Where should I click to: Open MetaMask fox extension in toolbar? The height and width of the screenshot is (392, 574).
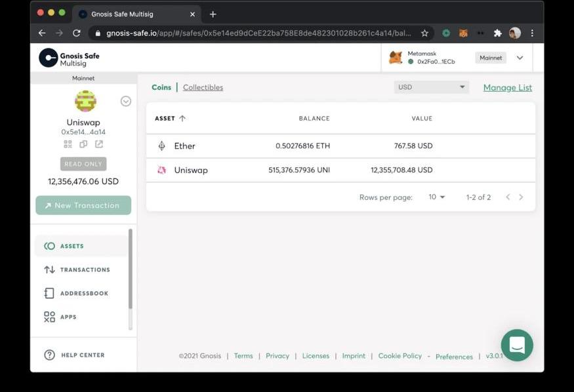tap(463, 33)
